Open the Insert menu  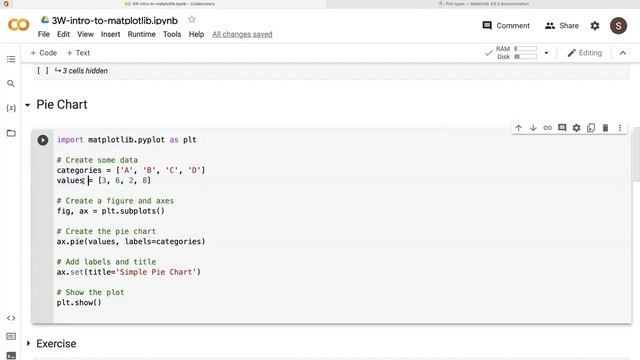(111, 34)
